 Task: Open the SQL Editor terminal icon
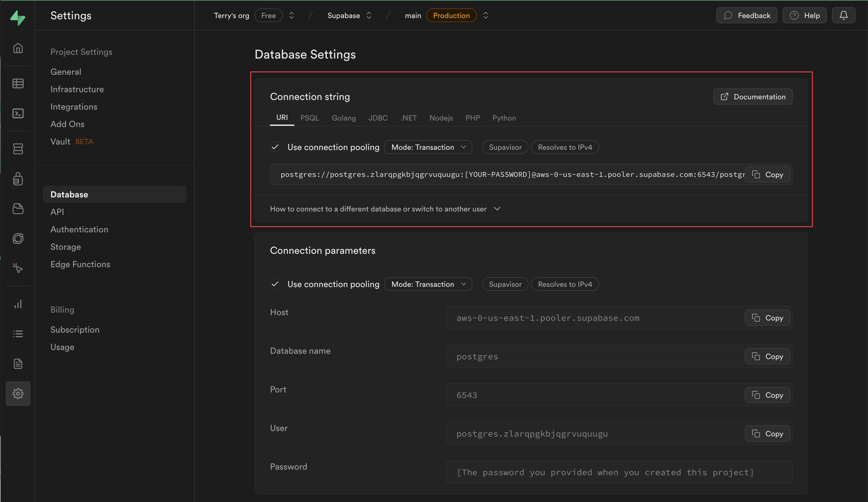click(18, 113)
